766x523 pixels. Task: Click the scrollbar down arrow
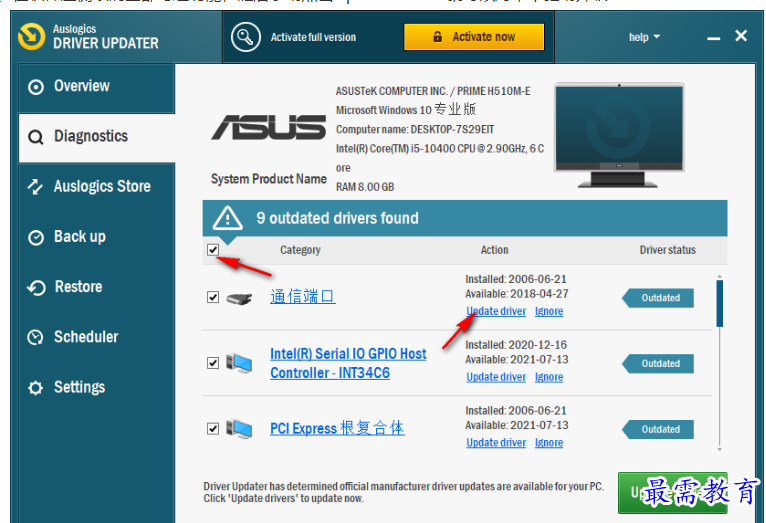[x=720, y=449]
